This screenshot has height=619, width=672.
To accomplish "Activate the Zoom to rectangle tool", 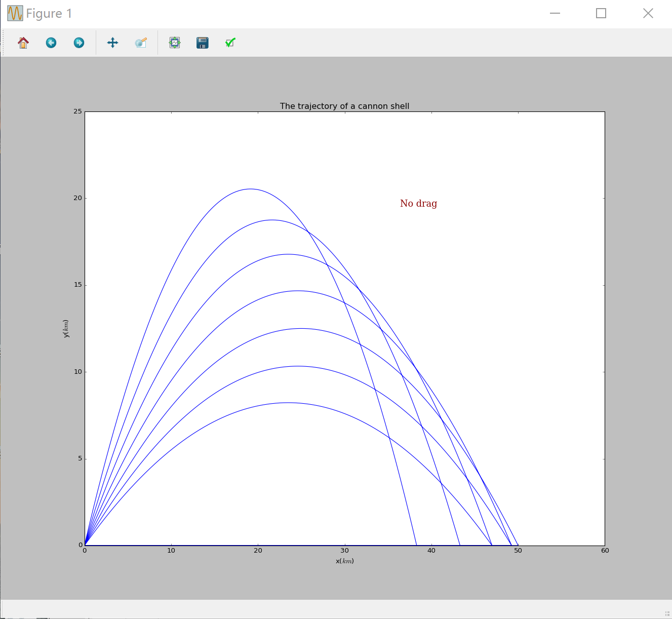I will (141, 43).
